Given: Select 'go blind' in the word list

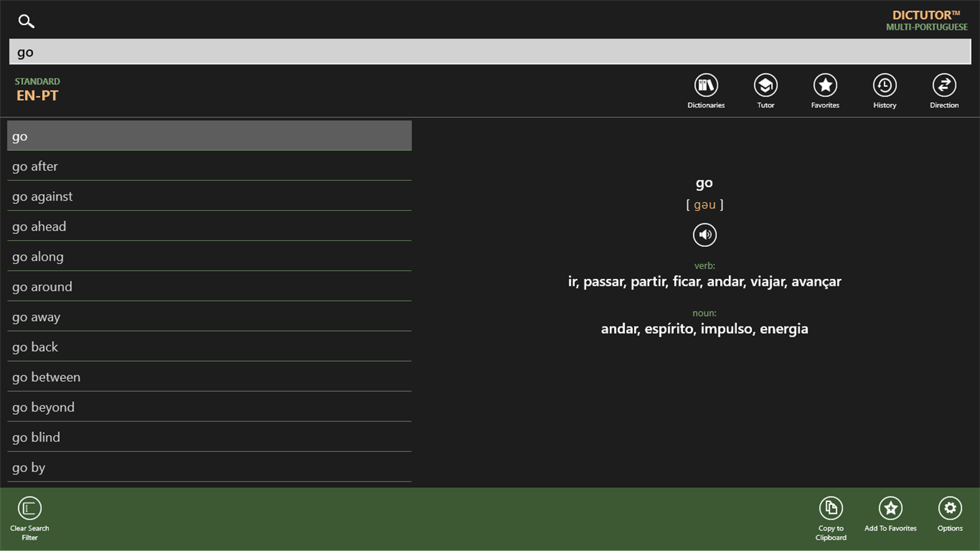Looking at the screenshot, I should click(210, 437).
